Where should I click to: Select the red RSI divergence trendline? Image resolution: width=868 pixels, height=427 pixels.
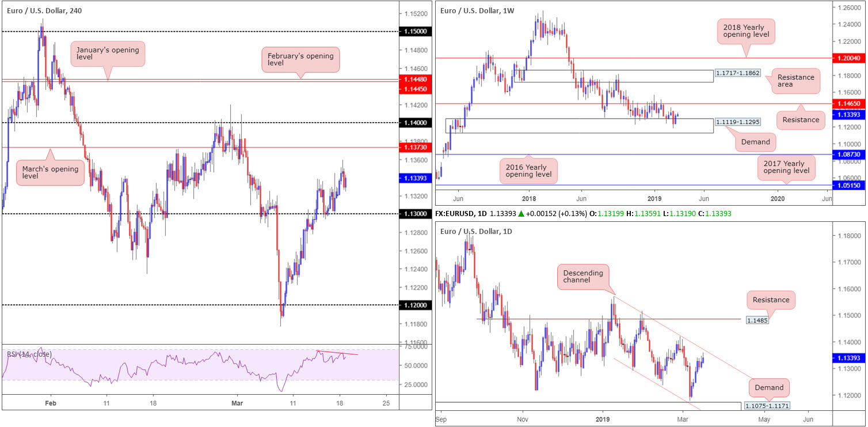(x=337, y=352)
